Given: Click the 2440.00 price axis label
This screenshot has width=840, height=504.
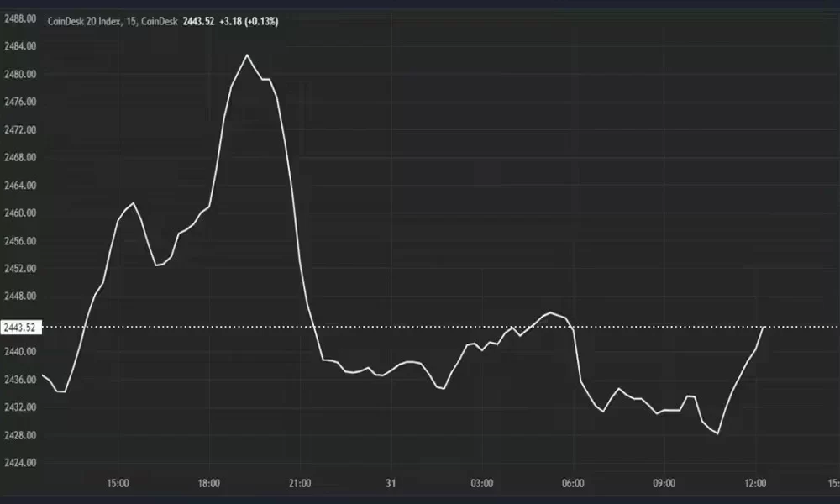Looking at the screenshot, I should click(20, 352).
